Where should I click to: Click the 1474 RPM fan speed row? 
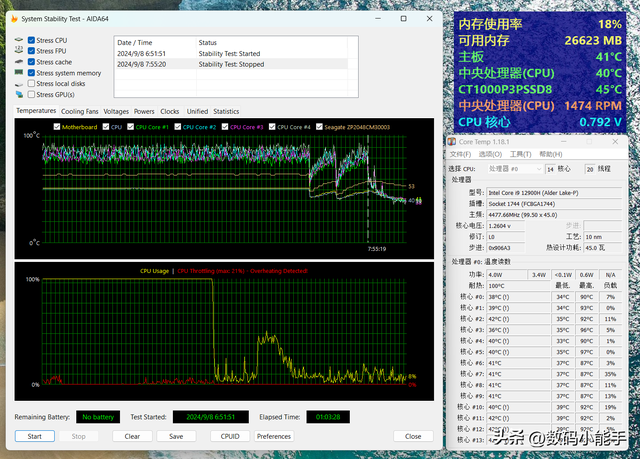(x=540, y=106)
